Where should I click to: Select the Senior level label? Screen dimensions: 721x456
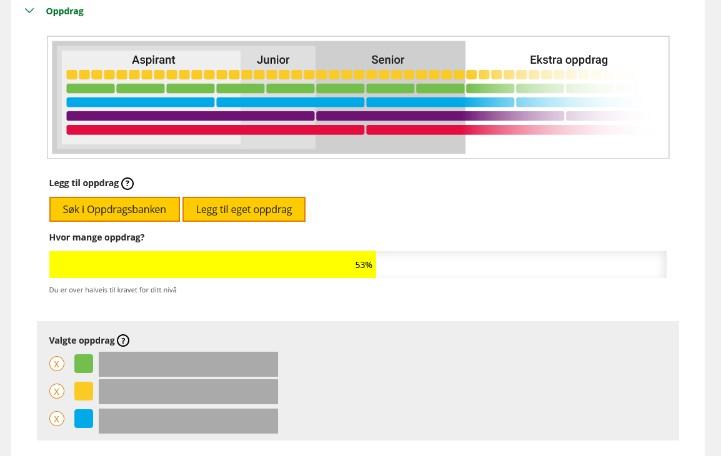click(x=388, y=60)
